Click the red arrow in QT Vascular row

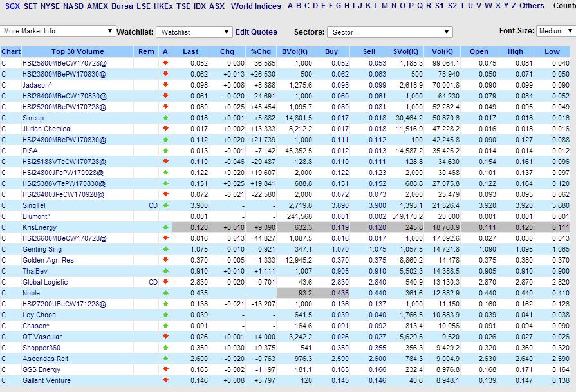165,337
